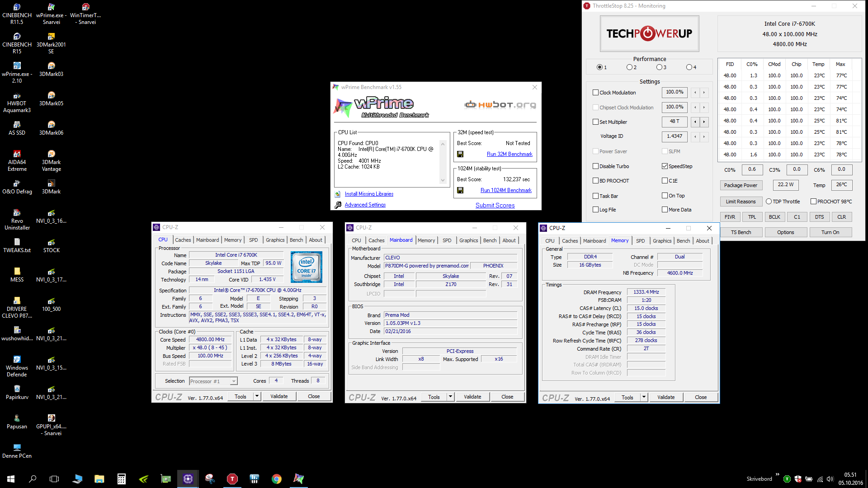The height and width of the screenshot is (488, 868).
Task: Open 3DMark2001 SE desktop icon
Action: tap(51, 43)
